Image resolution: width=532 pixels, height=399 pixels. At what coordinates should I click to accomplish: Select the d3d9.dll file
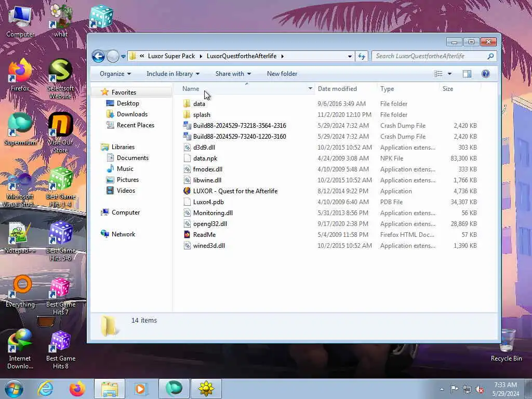click(204, 147)
